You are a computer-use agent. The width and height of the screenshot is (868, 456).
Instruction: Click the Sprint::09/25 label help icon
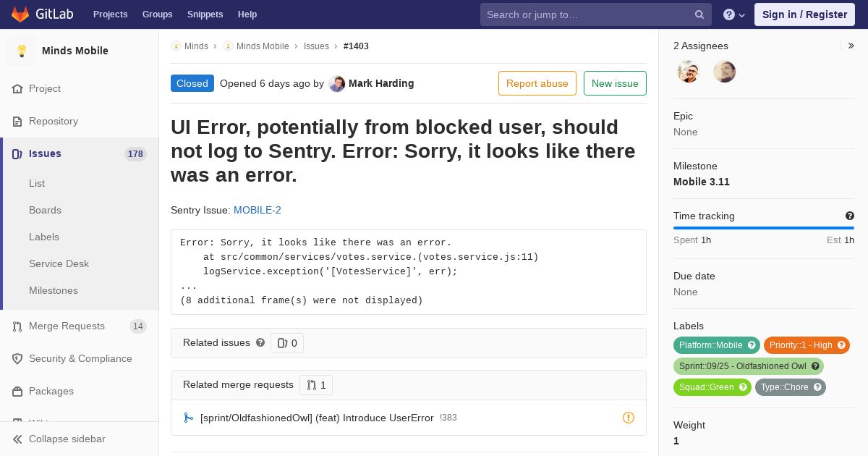816,366
